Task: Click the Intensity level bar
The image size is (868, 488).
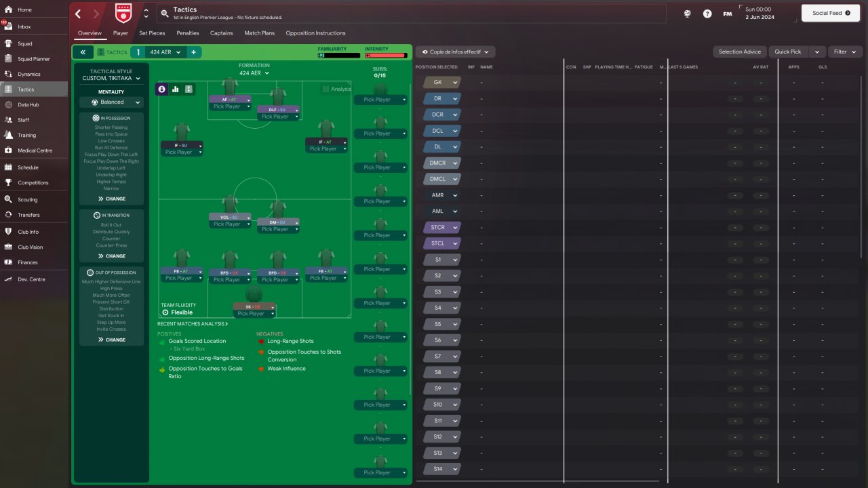Action: coord(385,56)
